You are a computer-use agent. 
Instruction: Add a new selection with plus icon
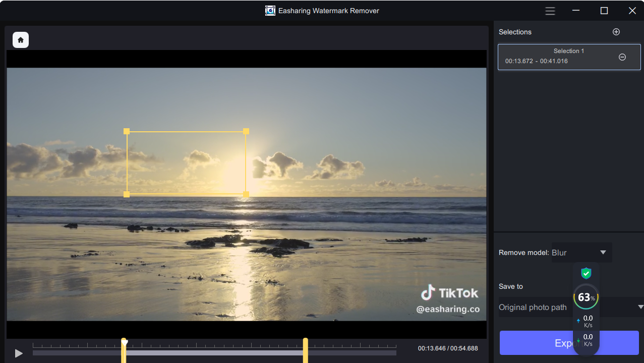click(616, 32)
